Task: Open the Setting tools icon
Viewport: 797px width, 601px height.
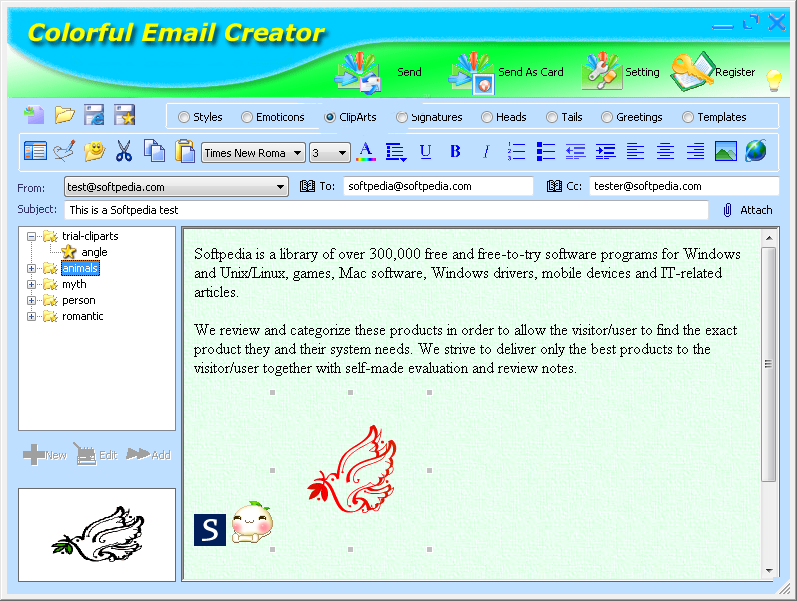Action: tap(602, 70)
